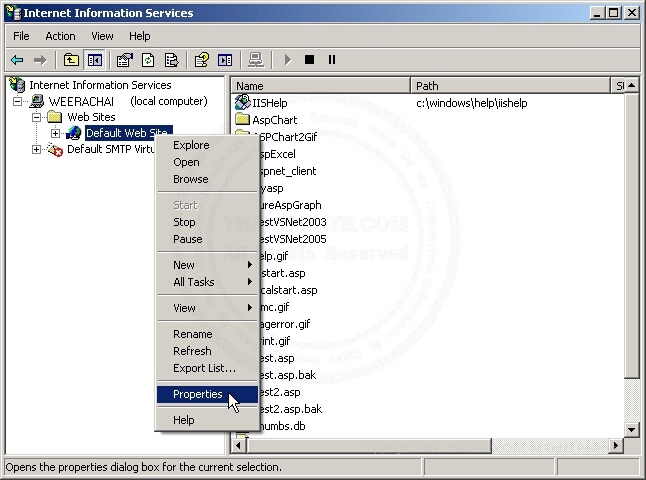646x480 pixels.
Task: Click the vertical scrollbar thumb
Action: [x=631, y=235]
